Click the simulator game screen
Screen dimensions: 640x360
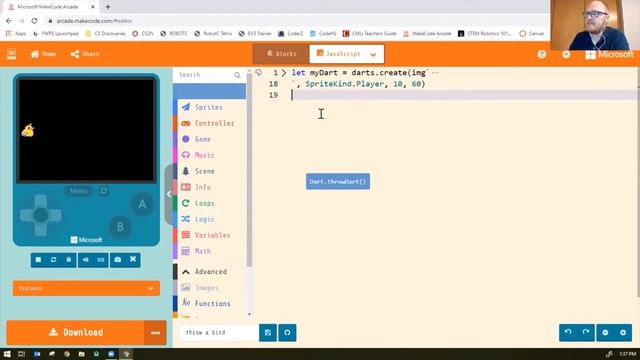pos(86,130)
